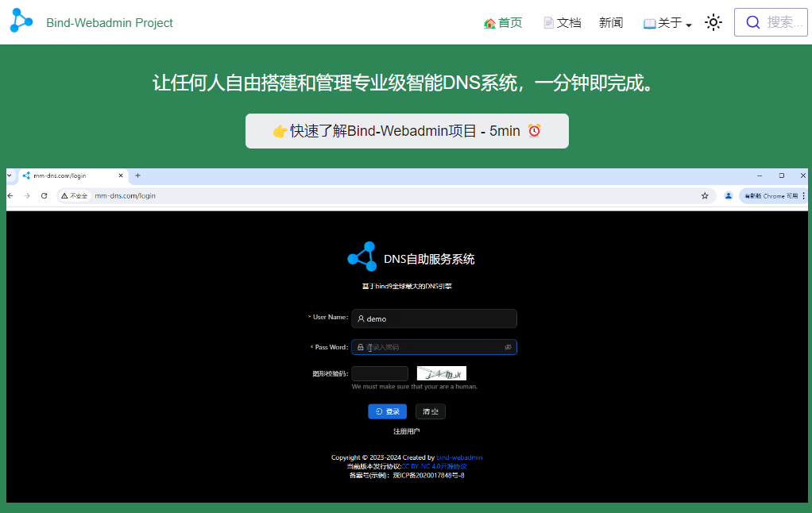Click the Chrome update available chip

click(770, 195)
